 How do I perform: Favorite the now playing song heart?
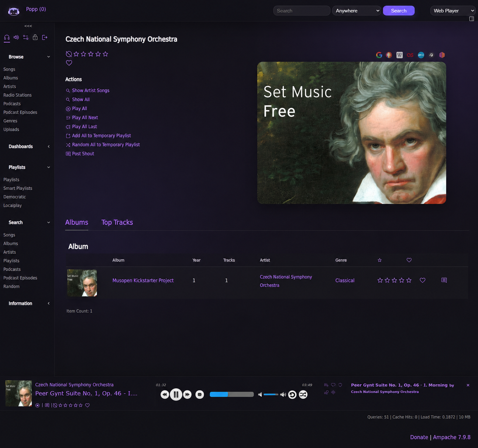pyautogui.click(x=87, y=405)
